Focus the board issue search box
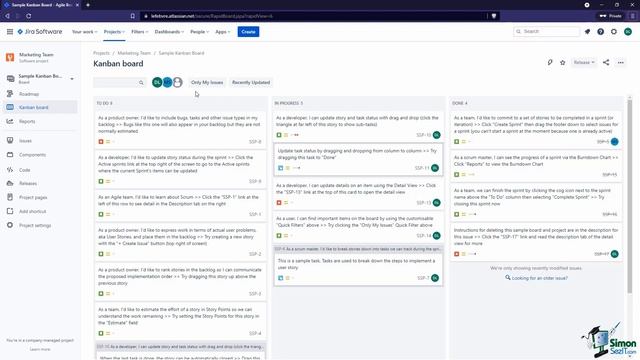The width and height of the screenshot is (640, 360). click(120, 82)
